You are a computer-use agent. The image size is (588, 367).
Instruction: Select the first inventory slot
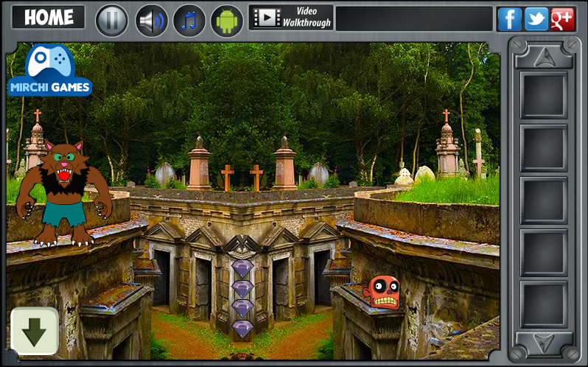click(x=544, y=96)
